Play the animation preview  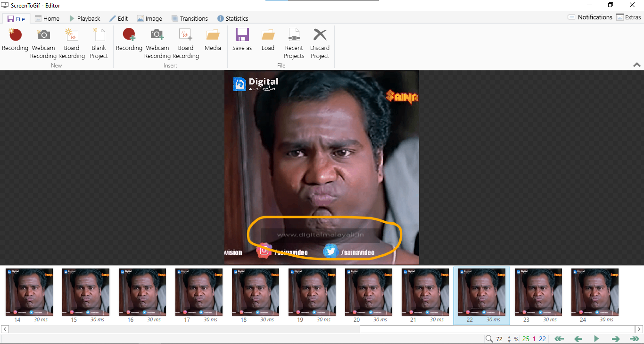pos(596,339)
